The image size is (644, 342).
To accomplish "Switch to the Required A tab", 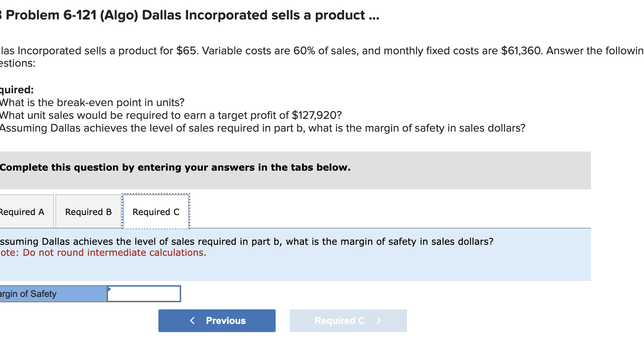I will [21, 211].
